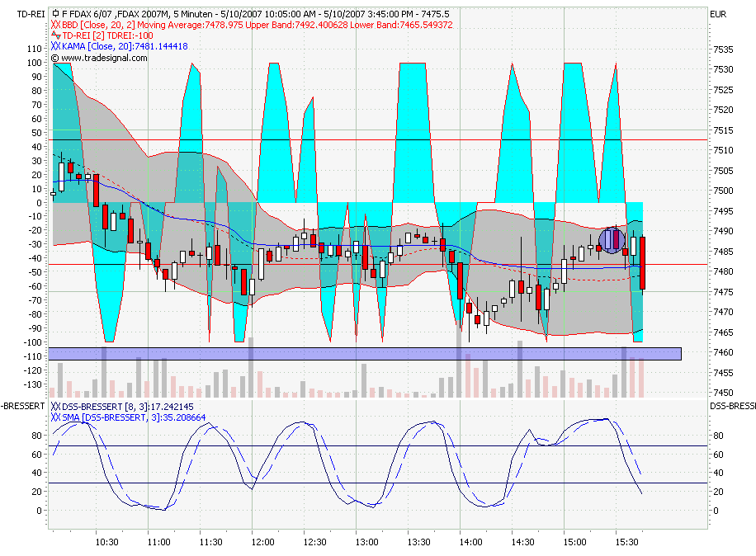
Task: Select the KAMA [Close, 20] legend label
Action: click(124, 47)
